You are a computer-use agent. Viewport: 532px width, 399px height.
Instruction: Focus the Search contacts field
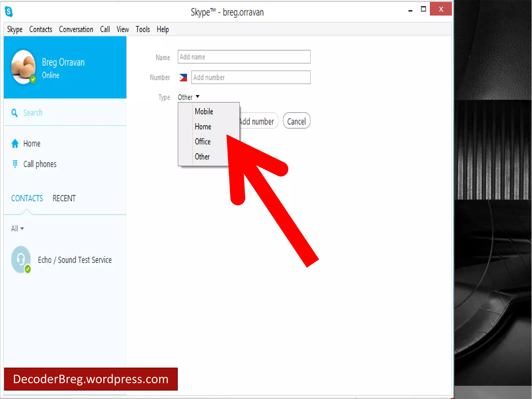point(65,113)
